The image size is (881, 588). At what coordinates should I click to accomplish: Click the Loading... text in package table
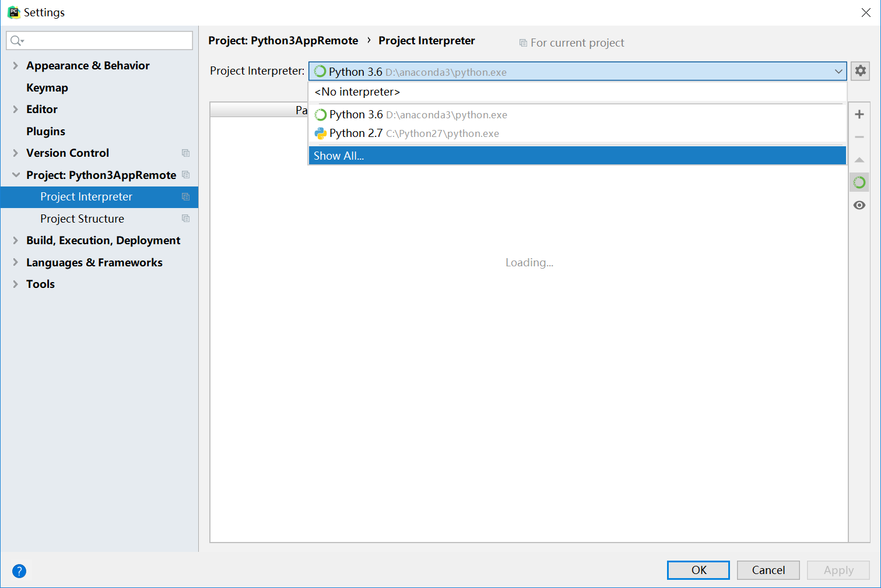pos(529,263)
